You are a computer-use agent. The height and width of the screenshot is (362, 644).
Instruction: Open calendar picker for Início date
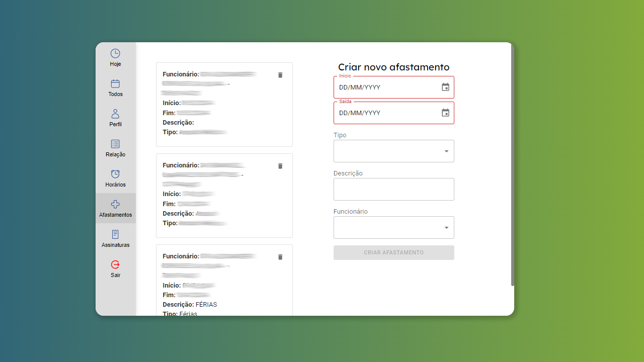(445, 87)
